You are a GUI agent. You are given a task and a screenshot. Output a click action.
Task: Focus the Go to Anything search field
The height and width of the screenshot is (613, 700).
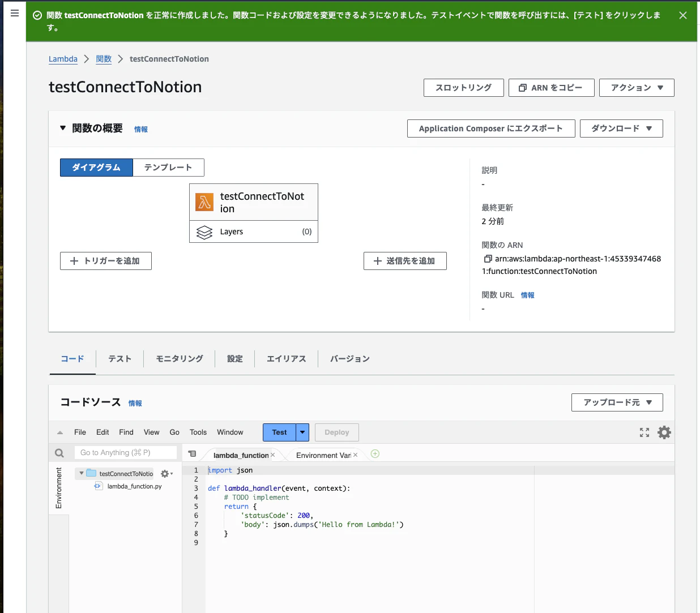(x=126, y=453)
